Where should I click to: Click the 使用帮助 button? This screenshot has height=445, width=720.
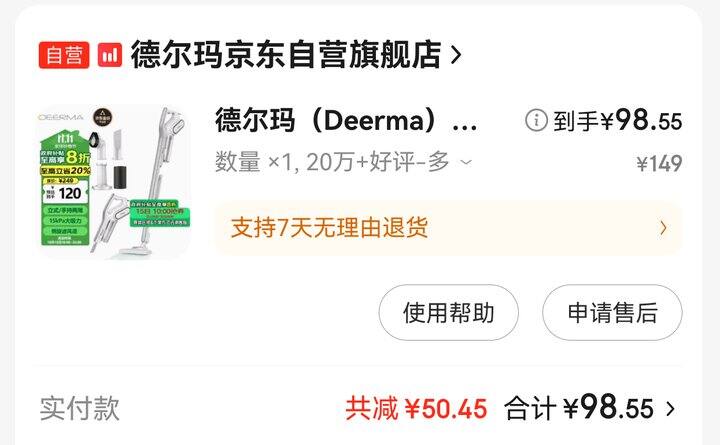point(449,313)
